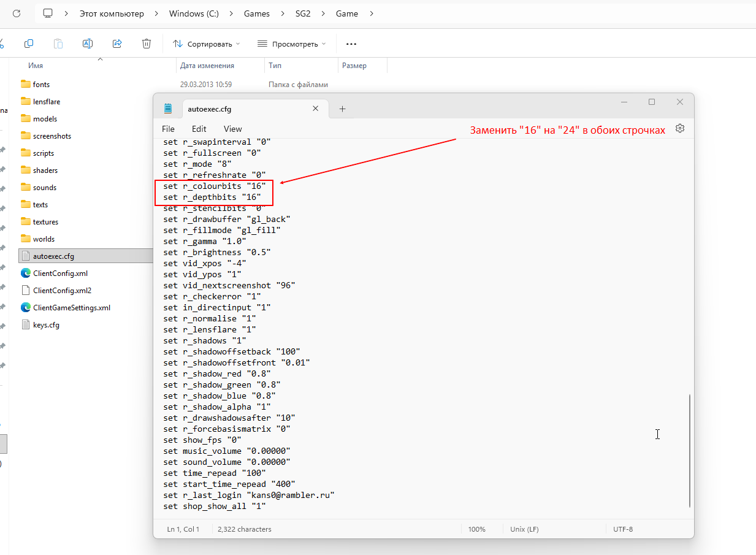Click the three-dot more options icon
Screen dimensions: 756x555
(351, 44)
